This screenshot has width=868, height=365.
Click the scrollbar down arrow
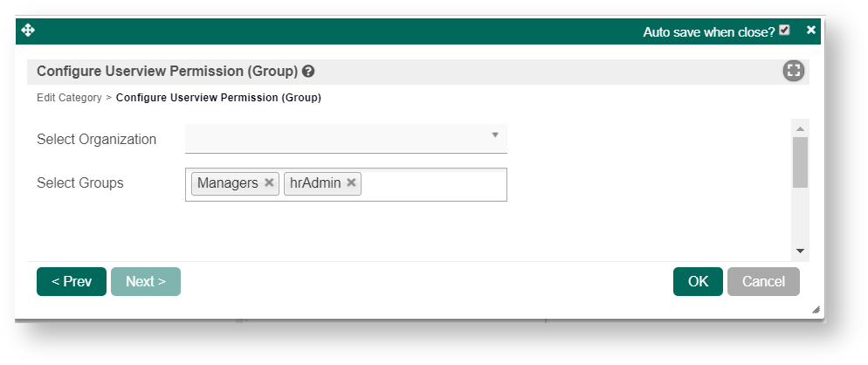pyautogui.click(x=800, y=251)
